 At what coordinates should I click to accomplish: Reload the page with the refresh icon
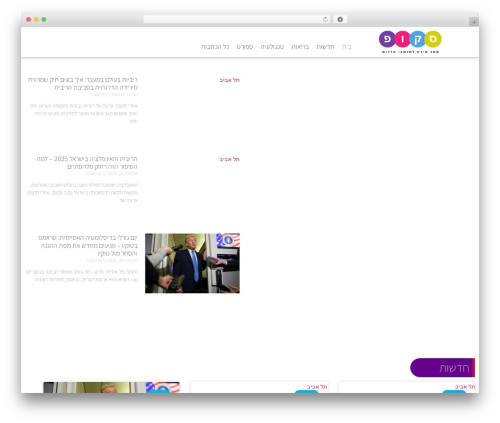[325, 20]
